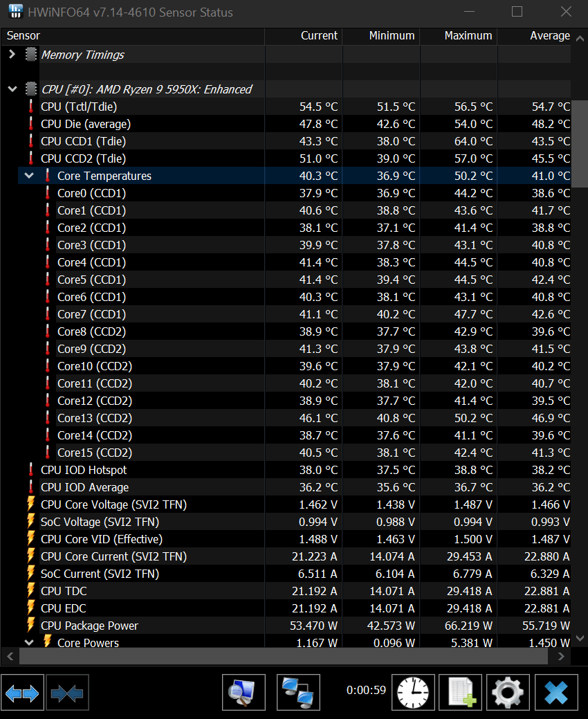The height and width of the screenshot is (719, 588).
Task: Minimize the HWiNFO64 Sensor Status window
Action: [x=469, y=12]
